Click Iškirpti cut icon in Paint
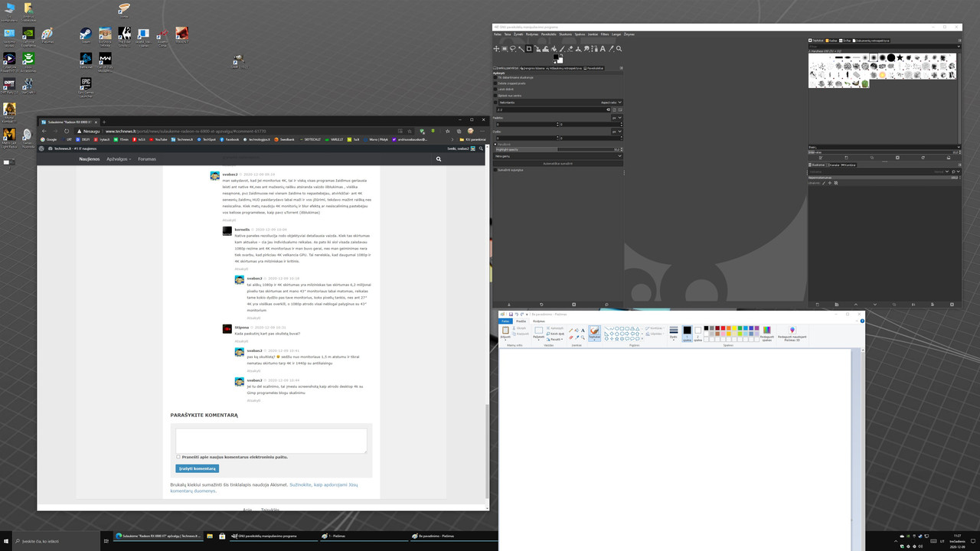This screenshot has width=980, height=551. tap(519, 328)
